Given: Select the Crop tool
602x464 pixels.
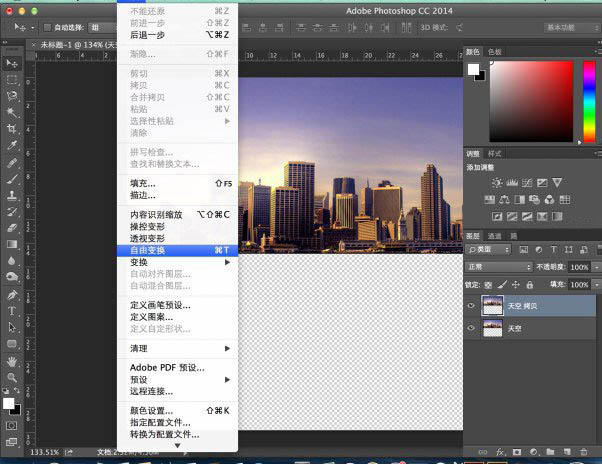Looking at the screenshot, I should (x=12, y=129).
